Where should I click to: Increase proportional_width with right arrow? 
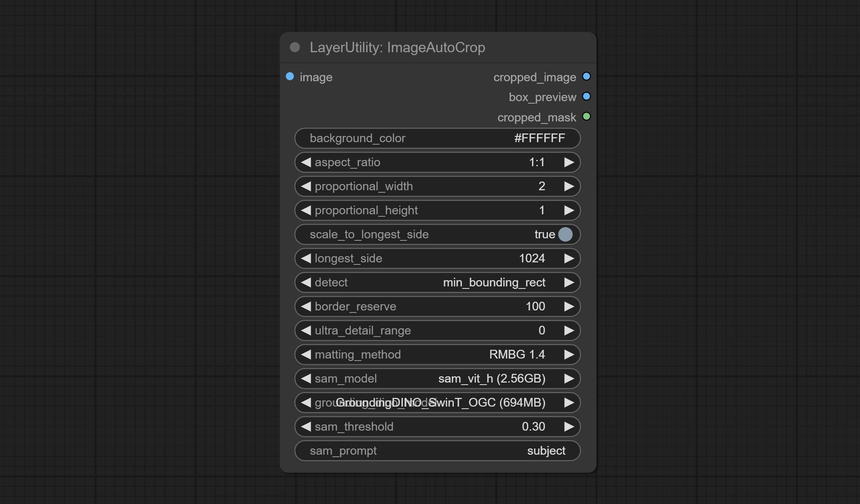(569, 187)
